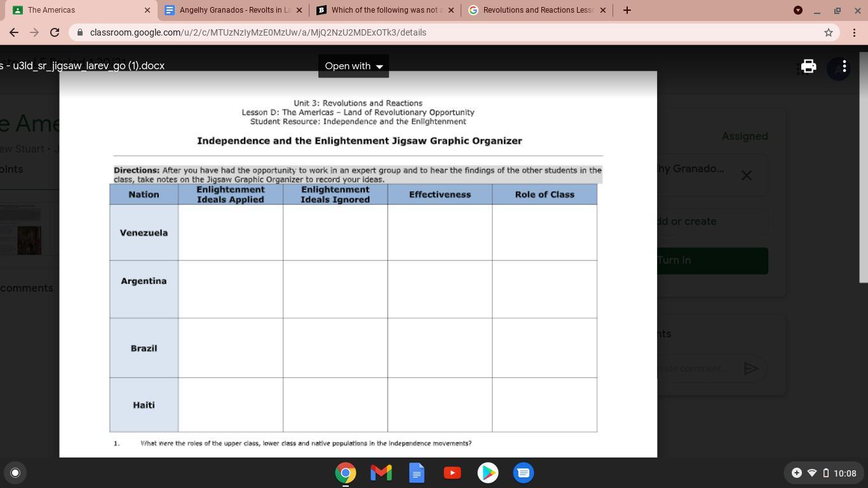Click the Enlightenment Ideals Ignored column header
Viewport: 868px width, 488px height.
click(x=335, y=194)
